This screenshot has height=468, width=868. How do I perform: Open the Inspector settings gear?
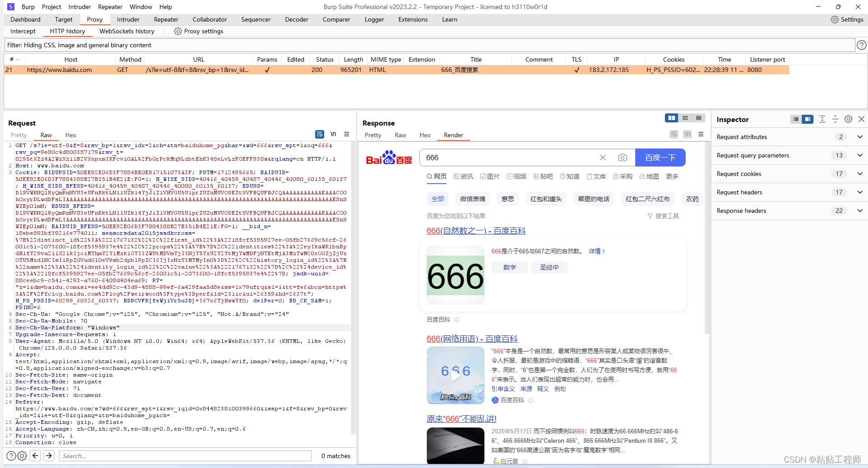[849, 119]
